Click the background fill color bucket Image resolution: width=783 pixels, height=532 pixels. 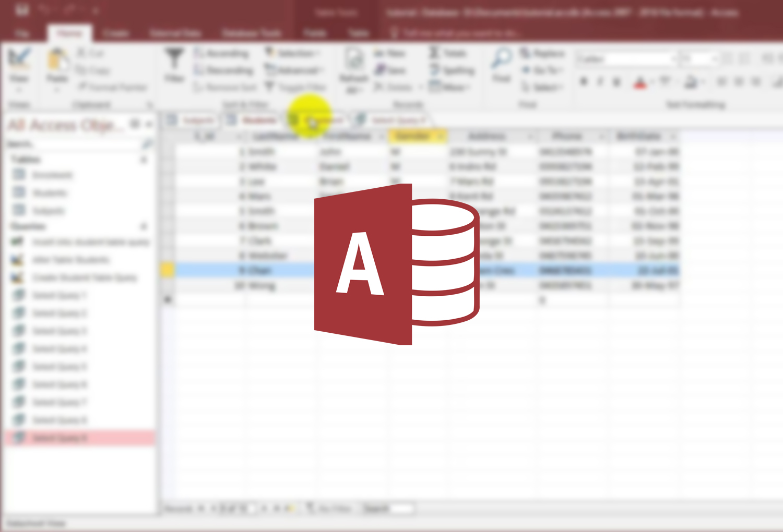690,82
